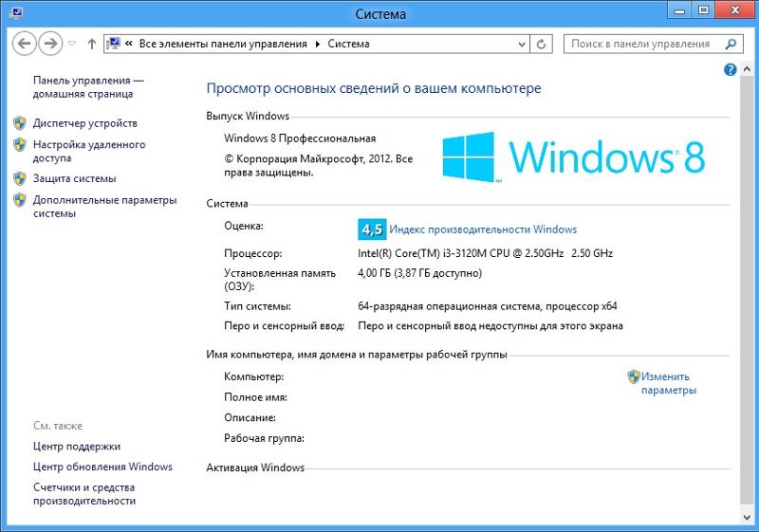Viewport: 759px width, 532px height.
Task: Click the computer icon in address bar
Action: [113, 44]
